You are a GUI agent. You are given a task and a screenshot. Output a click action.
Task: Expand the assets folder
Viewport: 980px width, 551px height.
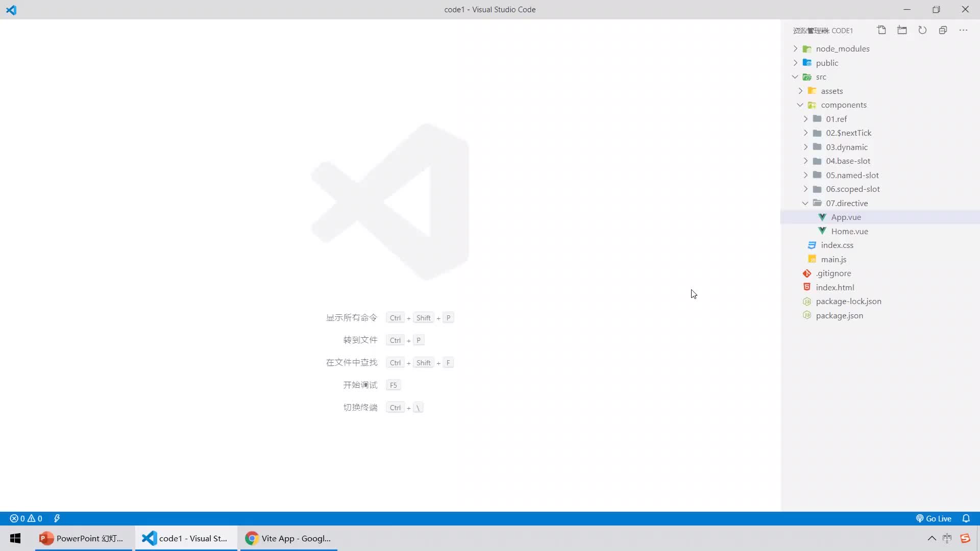[880, 91]
